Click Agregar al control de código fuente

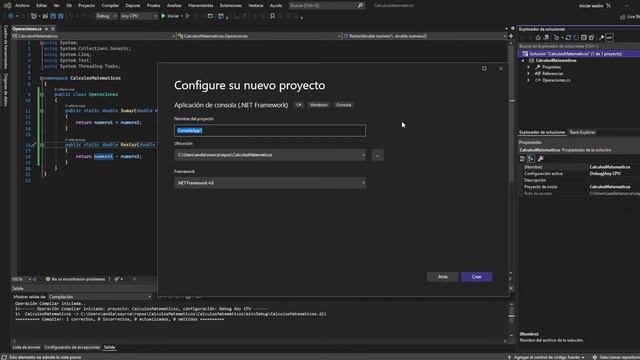click(546, 357)
